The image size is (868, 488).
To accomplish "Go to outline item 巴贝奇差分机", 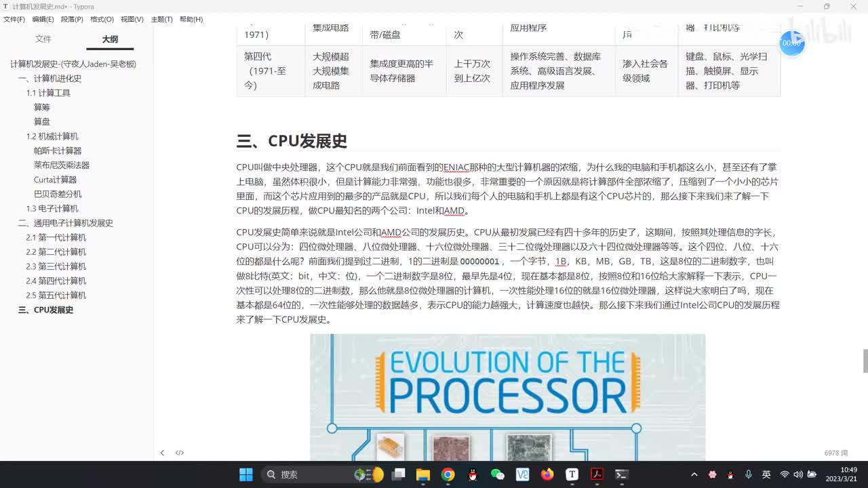I will [58, 194].
